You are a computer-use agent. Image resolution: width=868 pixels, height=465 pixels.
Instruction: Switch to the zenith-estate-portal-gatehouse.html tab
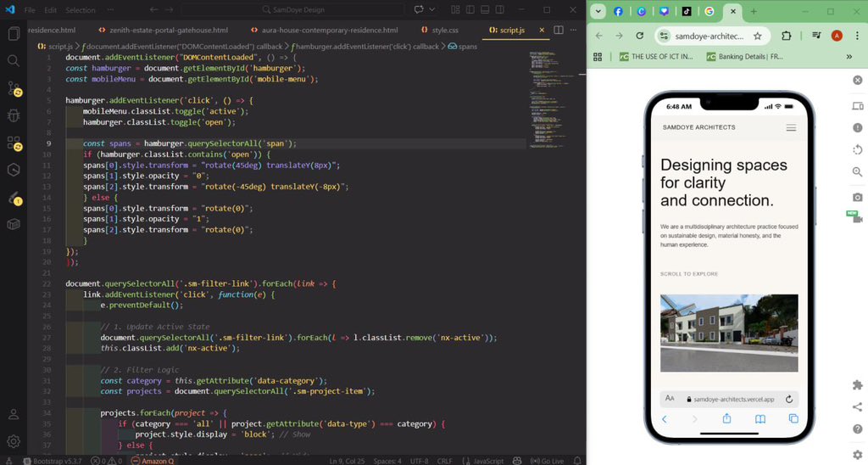(x=164, y=30)
